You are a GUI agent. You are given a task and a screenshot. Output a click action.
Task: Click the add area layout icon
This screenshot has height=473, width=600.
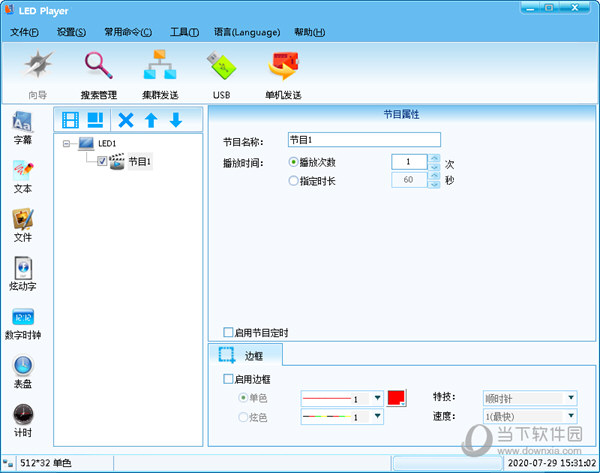95,120
